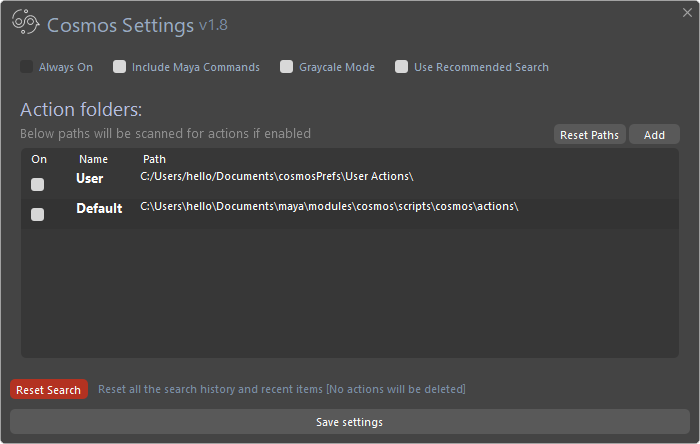Click the 'Below paths will be scanned' description
Screen dimensions: 700x444
[165, 133]
